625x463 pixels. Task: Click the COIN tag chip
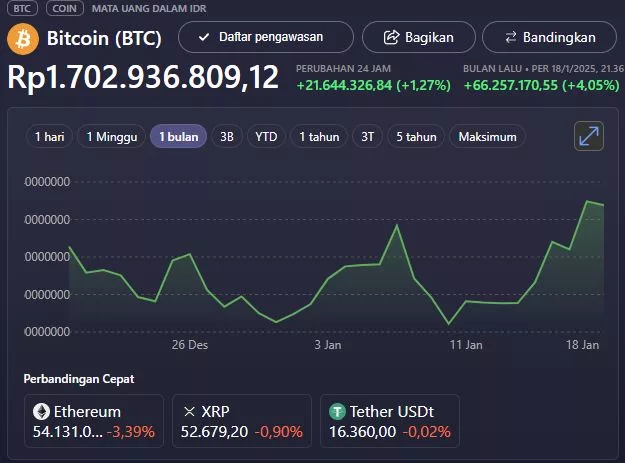tap(65, 8)
